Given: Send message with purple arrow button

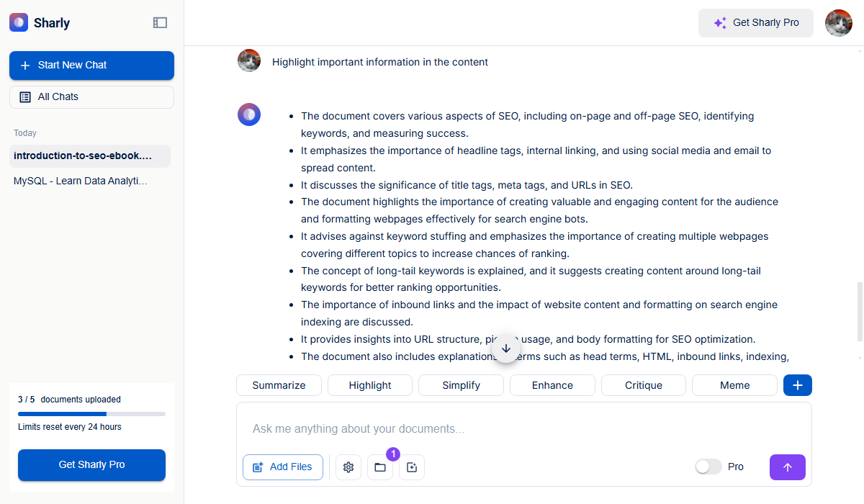Looking at the screenshot, I should [x=787, y=467].
